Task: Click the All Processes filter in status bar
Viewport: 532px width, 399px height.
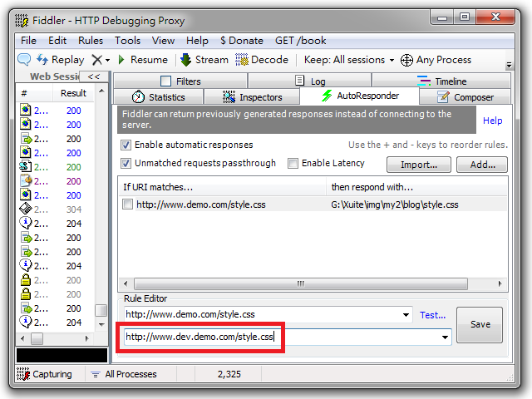Action: click(x=124, y=374)
